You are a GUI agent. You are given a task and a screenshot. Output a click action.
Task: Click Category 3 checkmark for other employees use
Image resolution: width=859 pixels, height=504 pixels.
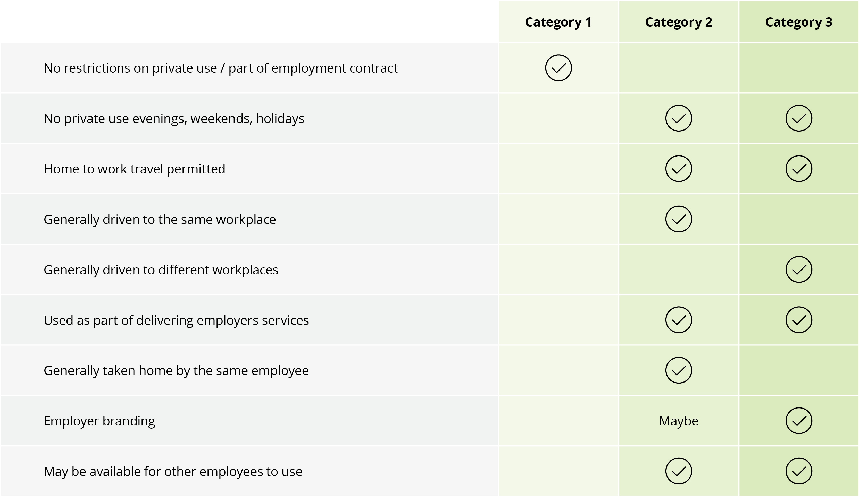point(799,471)
